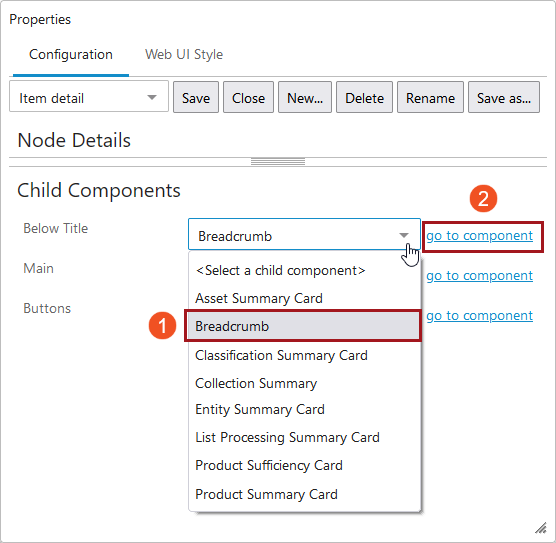
Task: Follow go to component link for Below Title
Action: click(479, 236)
